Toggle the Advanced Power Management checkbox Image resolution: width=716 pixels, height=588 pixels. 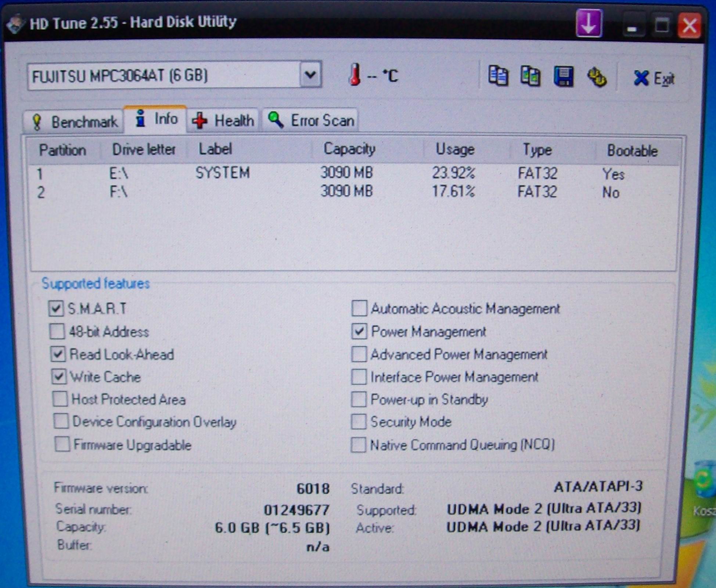359,354
